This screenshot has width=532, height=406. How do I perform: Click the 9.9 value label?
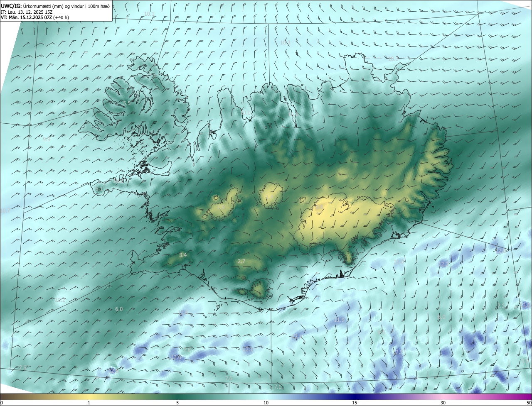[47, 139]
